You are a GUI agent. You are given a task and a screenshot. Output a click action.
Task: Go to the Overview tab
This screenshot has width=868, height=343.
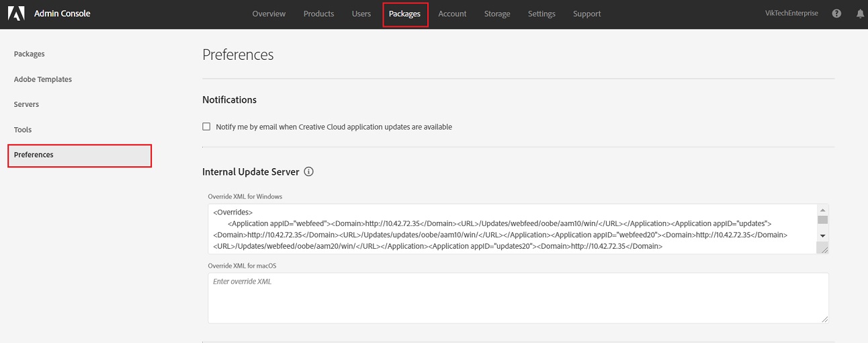(x=269, y=13)
